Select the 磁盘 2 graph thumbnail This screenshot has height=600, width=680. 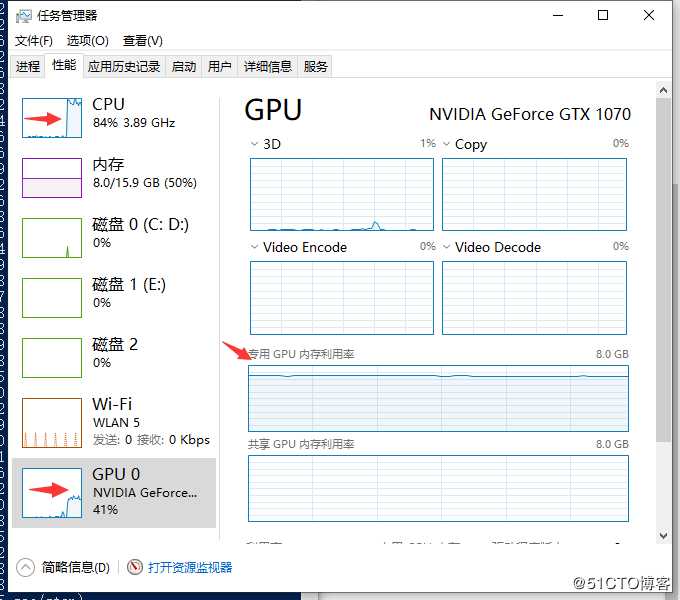coord(52,358)
